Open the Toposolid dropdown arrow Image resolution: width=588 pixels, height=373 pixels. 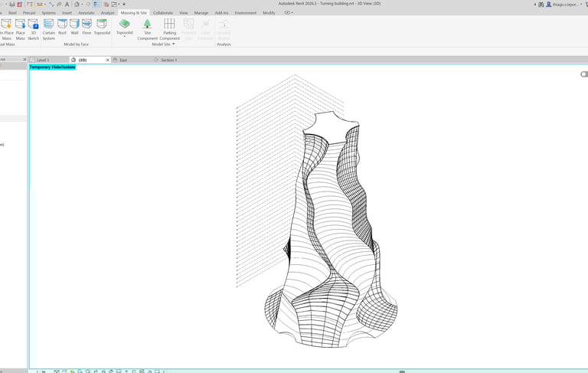(125, 37)
